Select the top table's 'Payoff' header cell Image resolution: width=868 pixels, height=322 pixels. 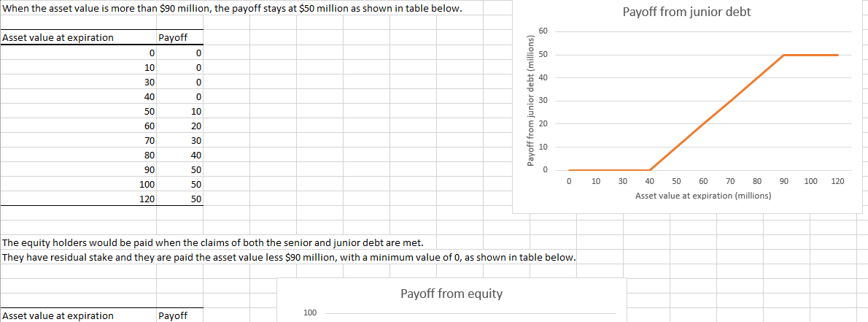[172, 38]
